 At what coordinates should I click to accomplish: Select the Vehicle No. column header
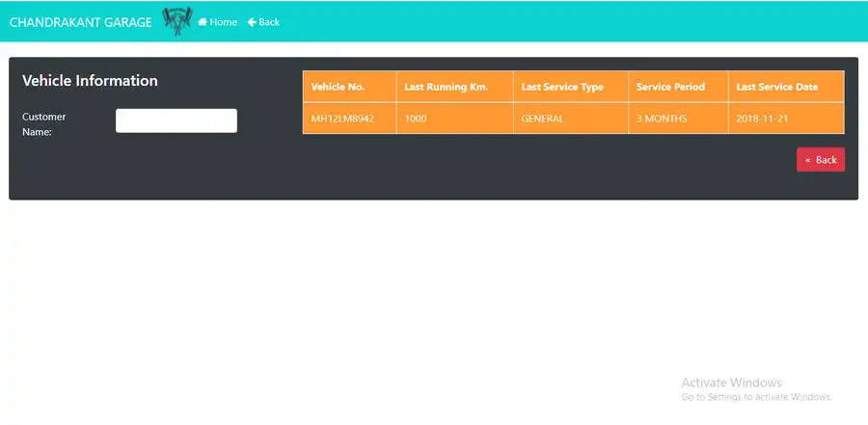pyautogui.click(x=338, y=87)
